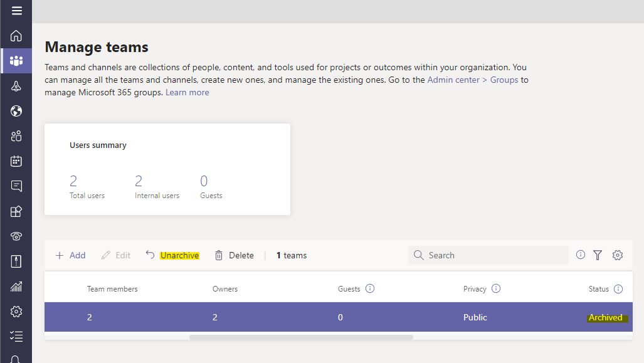This screenshot has width=644, height=363.
Task: Click the horizontal scrollbar under the table
Action: coord(301,337)
